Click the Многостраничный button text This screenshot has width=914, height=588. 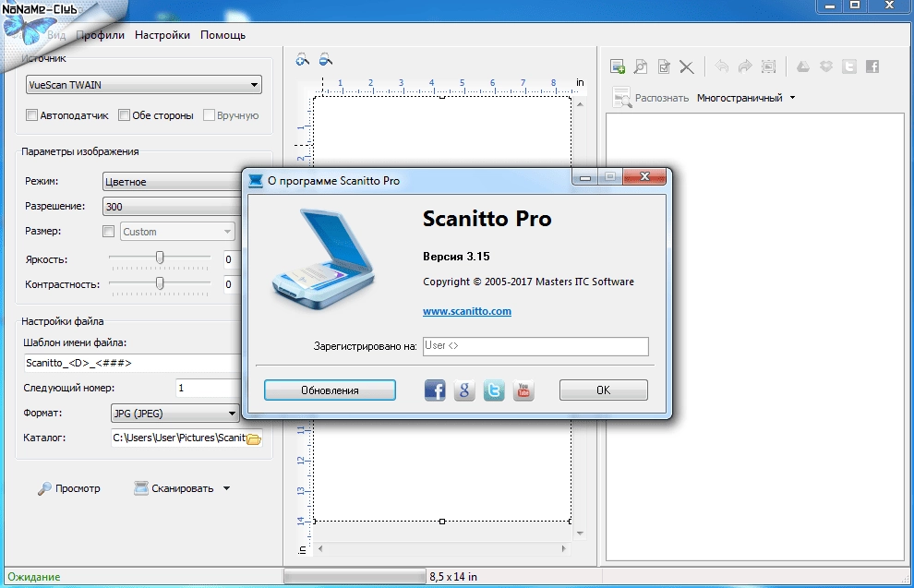[x=740, y=98]
